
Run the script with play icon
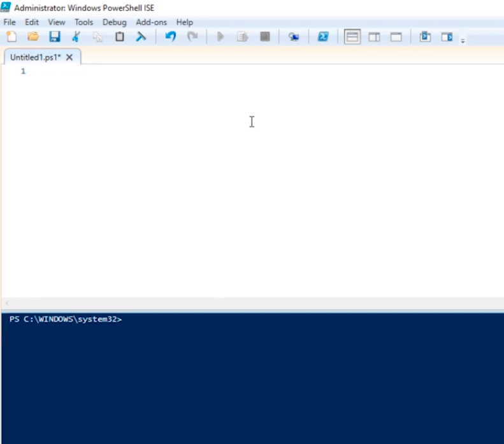click(x=220, y=36)
